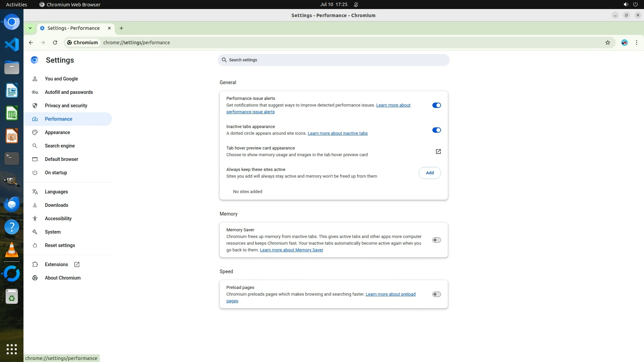Open the Chromium three-dot menu
644x362 pixels.
[636, 43]
